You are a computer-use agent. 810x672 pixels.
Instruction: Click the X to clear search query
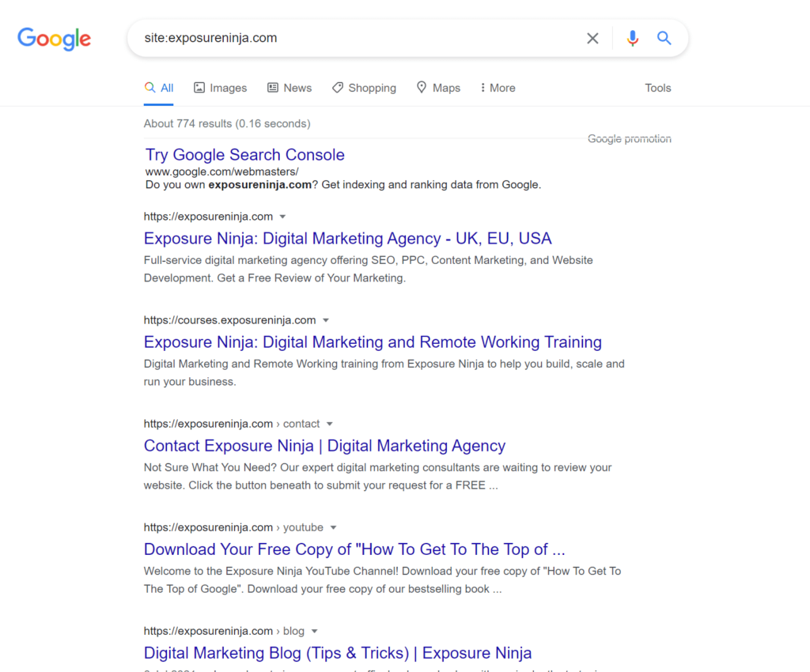point(592,37)
